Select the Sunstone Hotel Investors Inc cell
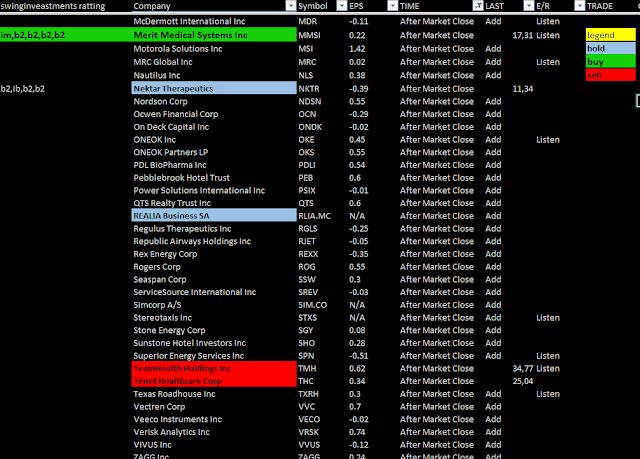The image size is (640, 459). point(189,343)
